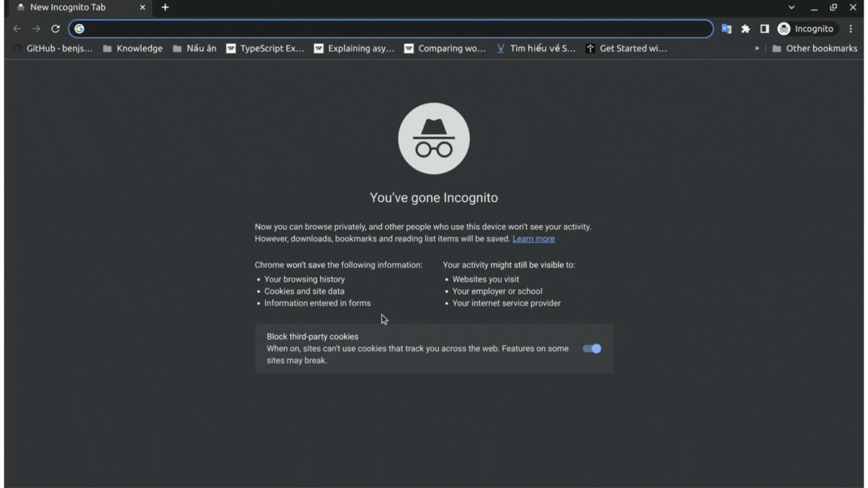
Task: Click the Google icon in address bar
Action: [x=79, y=29]
